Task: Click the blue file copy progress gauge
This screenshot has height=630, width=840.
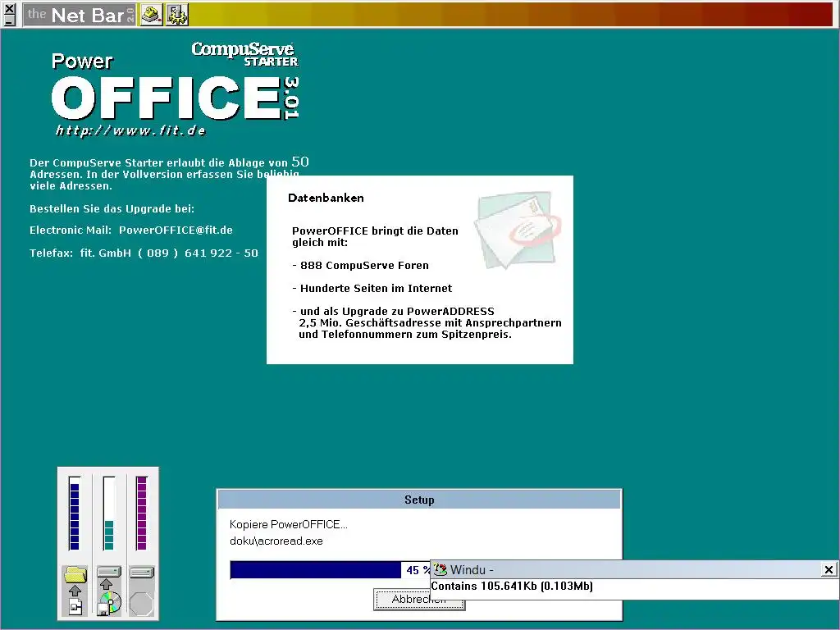Action: click(75, 514)
